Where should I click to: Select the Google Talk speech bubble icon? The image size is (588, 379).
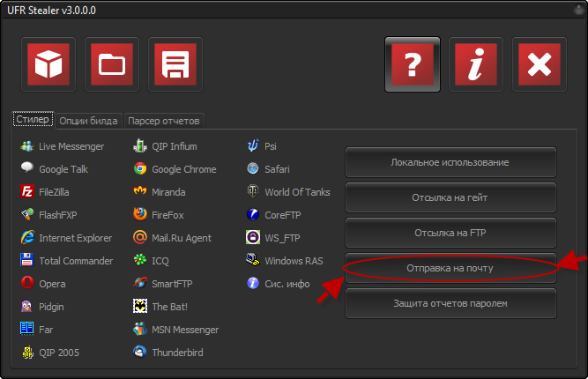(27, 168)
